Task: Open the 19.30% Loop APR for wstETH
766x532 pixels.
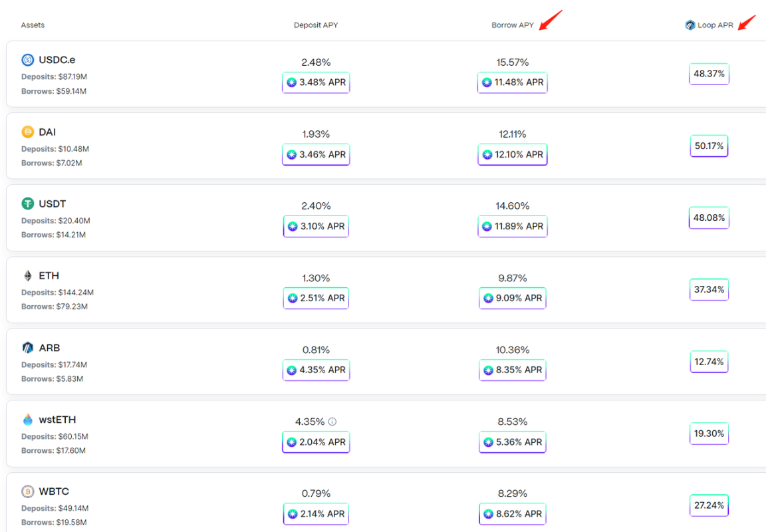Action: [x=709, y=434]
